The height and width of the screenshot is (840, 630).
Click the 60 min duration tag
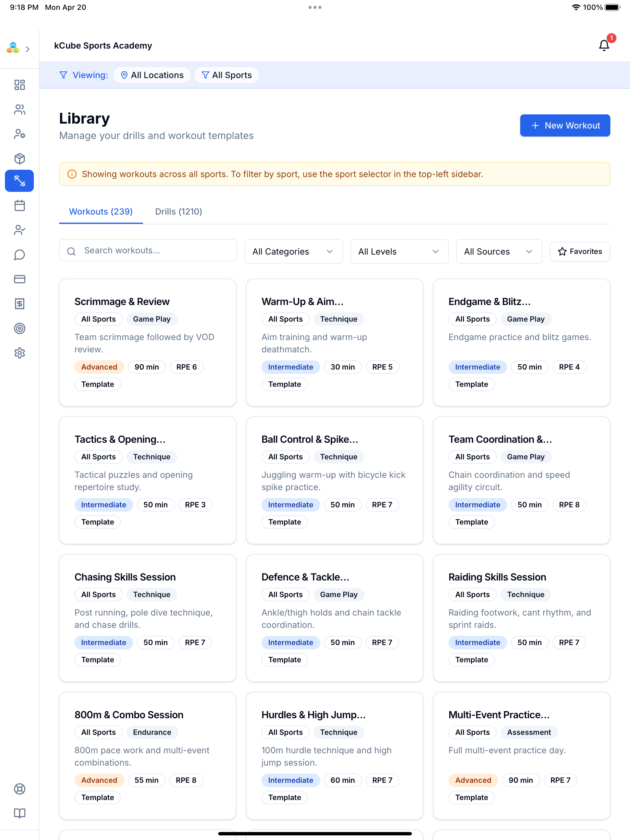click(342, 780)
